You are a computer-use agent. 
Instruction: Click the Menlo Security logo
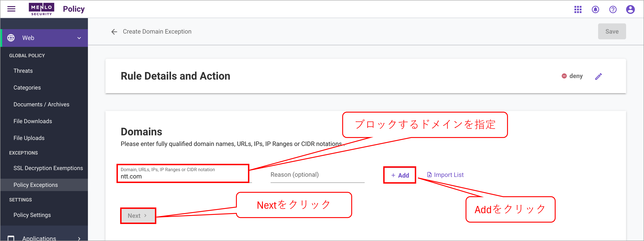tap(42, 9)
